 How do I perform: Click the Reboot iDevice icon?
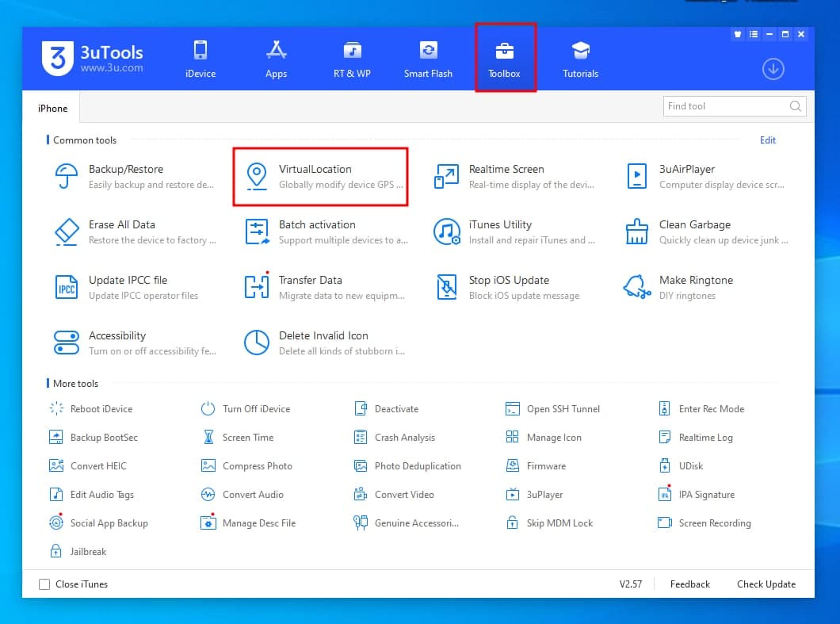tap(55, 408)
